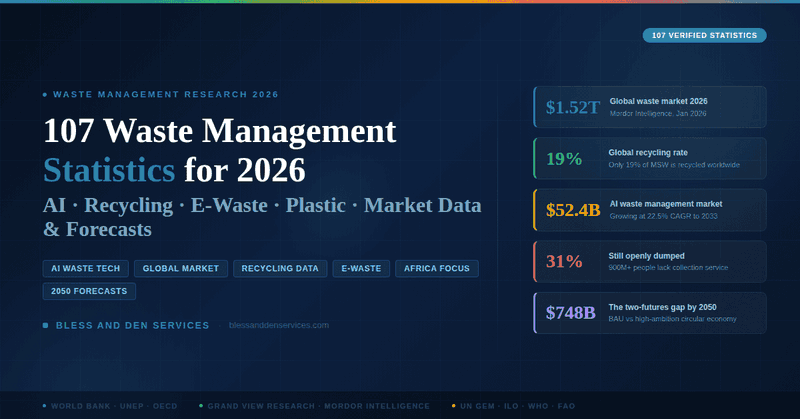Click the AI waste management market label
The image size is (800, 419).
click(666, 204)
